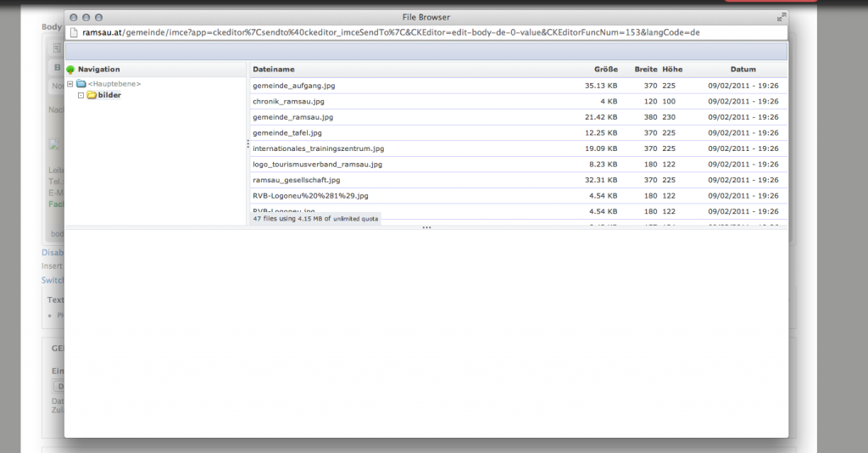Select file internationales_trainingszentrum.jpg
868x453 pixels.
pos(318,148)
